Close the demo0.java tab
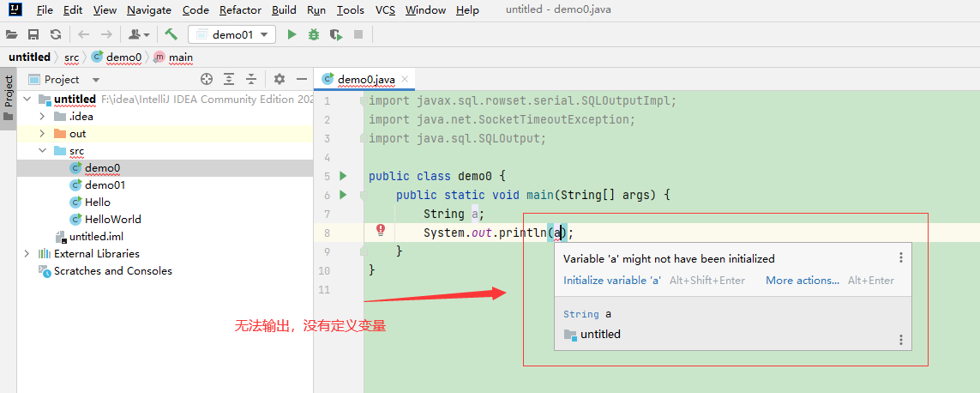This screenshot has height=393, width=980. (x=405, y=80)
